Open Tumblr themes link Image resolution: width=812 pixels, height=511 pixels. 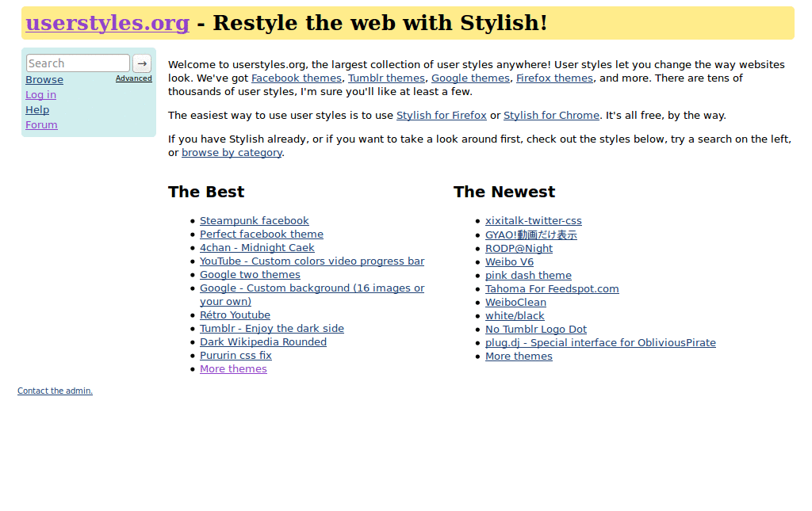click(386, 78)
